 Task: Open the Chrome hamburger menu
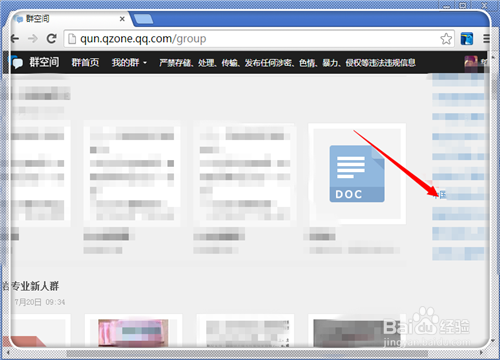[486, 39]
